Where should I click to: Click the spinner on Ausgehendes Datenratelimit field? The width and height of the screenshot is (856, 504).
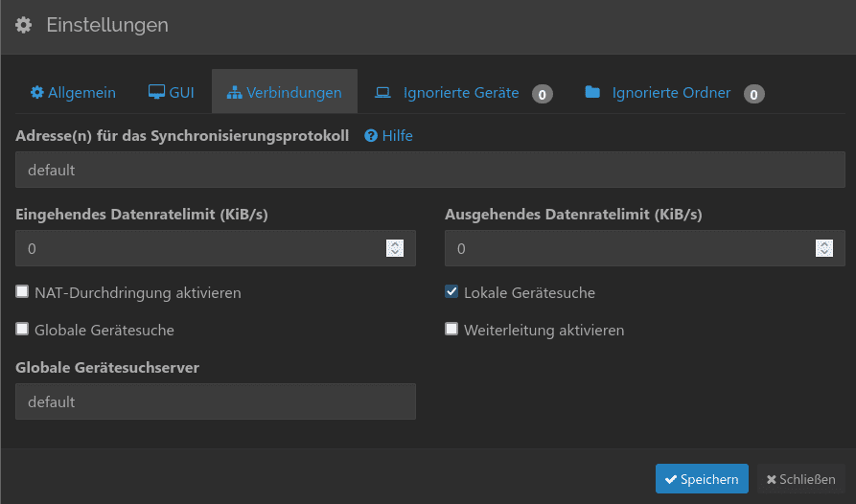(x=824, y=248)
